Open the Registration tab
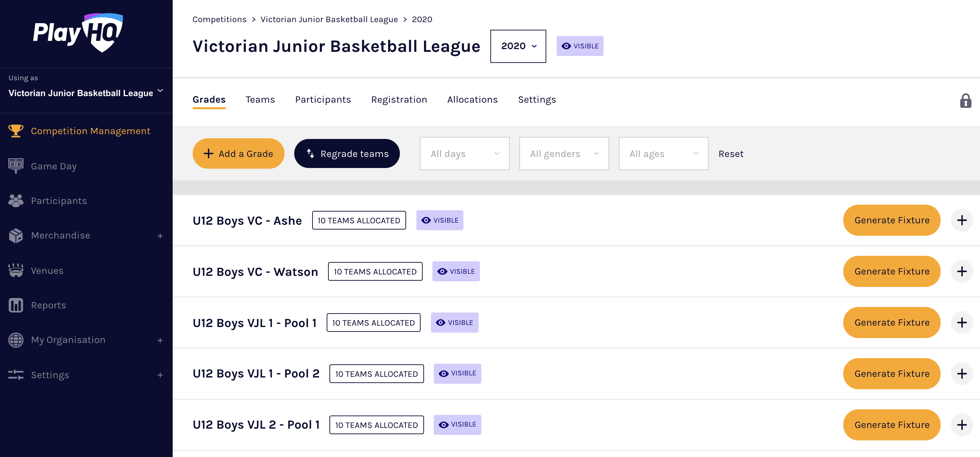The image size is (980, 457). coord(399,100)
